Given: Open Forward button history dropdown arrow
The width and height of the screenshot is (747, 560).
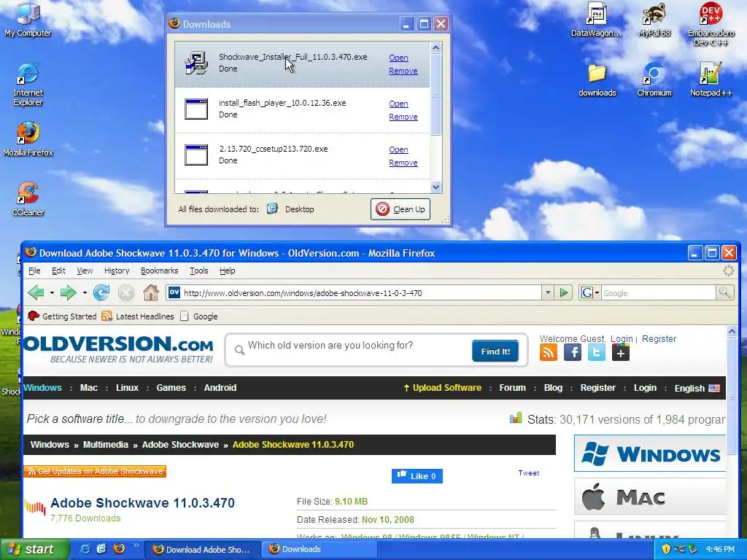Looking at the screenshot, I should pyautogui.click(x=85, y=292).
